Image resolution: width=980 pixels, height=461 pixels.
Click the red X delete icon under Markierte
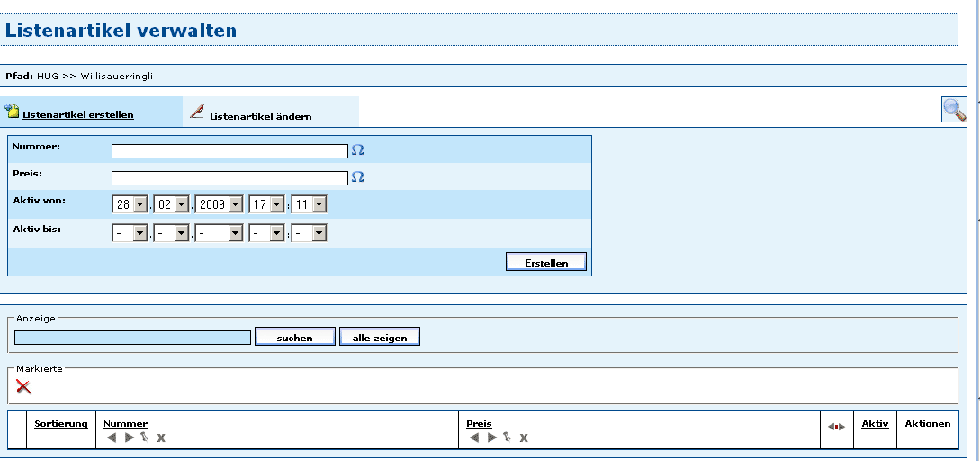pos(23,386)
